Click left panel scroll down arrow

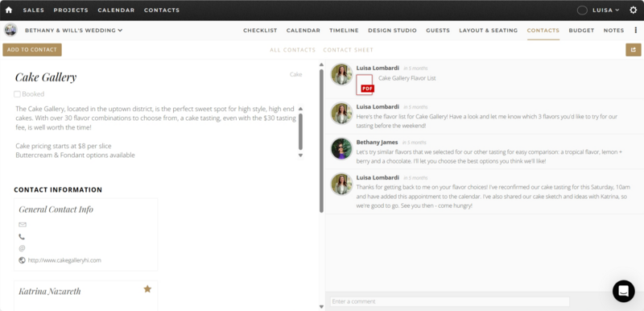pyautogui.click(x=321, y=306)
